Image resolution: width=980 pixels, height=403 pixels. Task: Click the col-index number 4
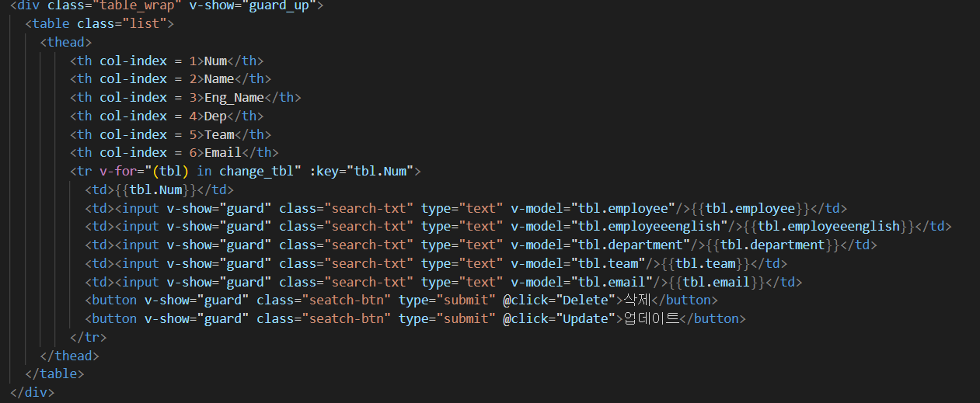tap(194, 116)
